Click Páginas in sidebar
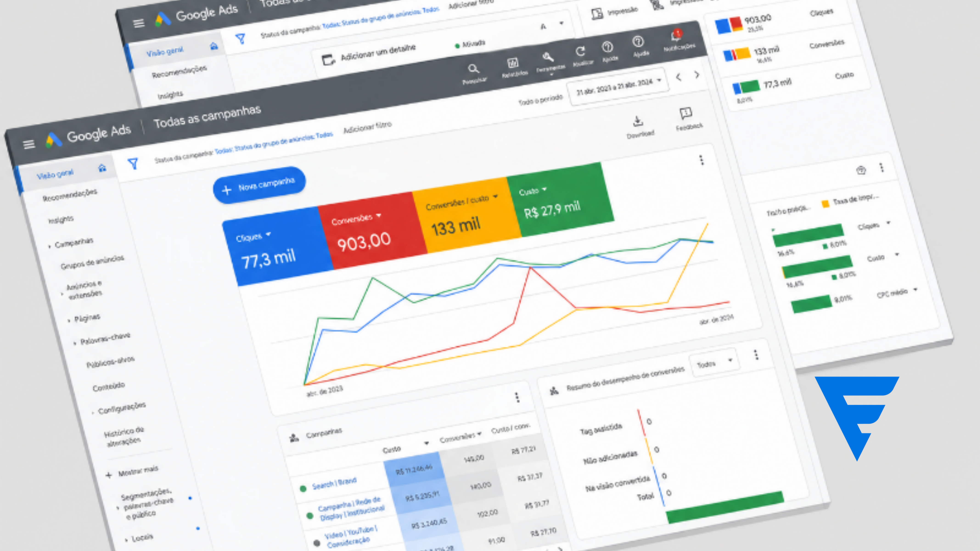980x551 pixels. click(87, 318)
